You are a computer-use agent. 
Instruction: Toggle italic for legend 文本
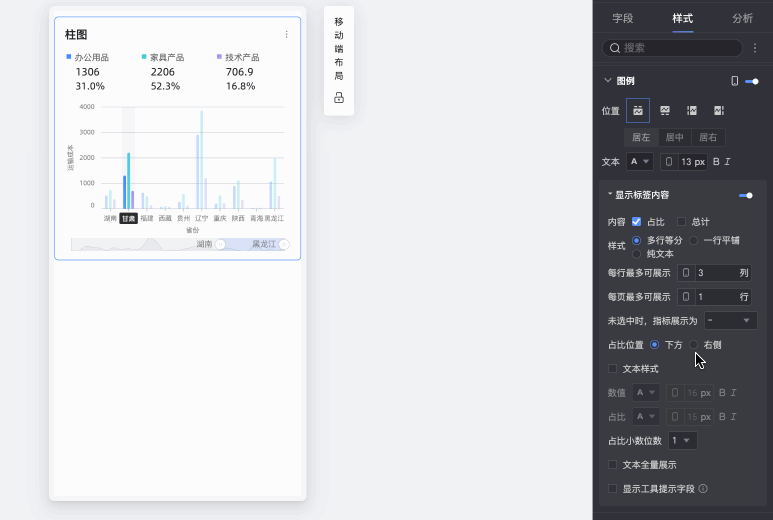click(728, 162)
